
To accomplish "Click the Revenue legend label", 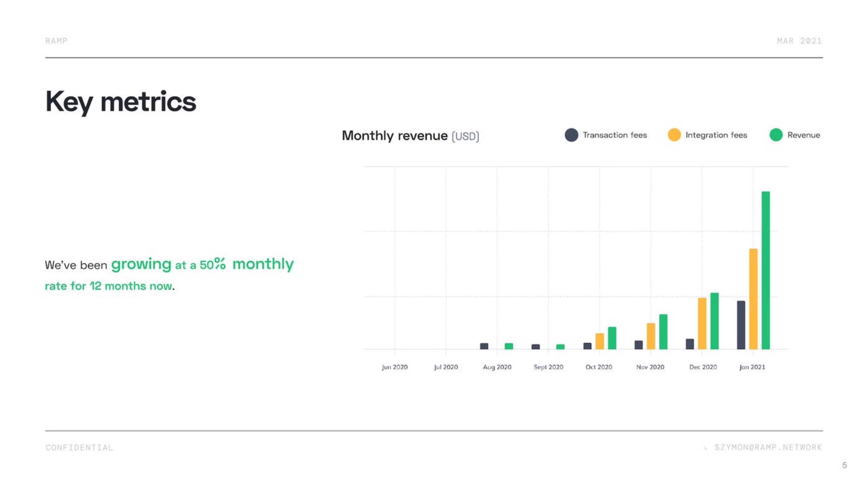I will point(803,135).
